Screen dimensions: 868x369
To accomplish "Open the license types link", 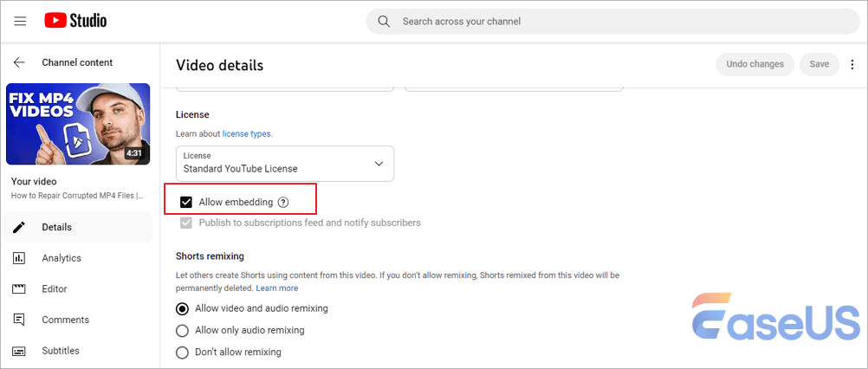I will tap(247, 134).
